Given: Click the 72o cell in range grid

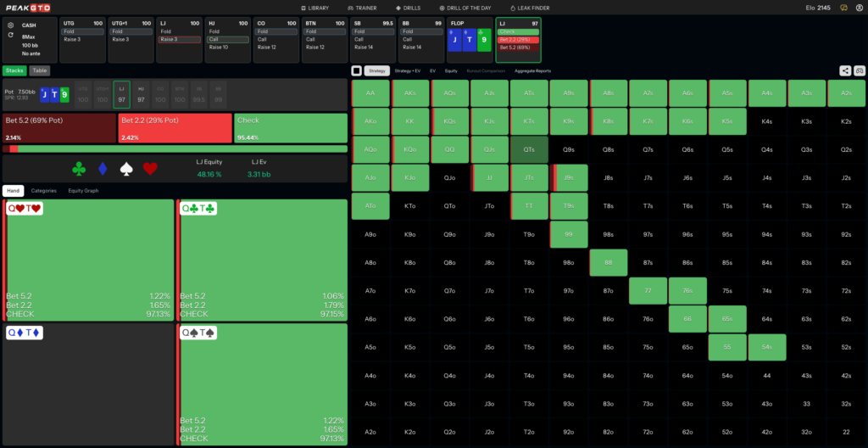Looking at the screenshot, I should click(648, 433).
